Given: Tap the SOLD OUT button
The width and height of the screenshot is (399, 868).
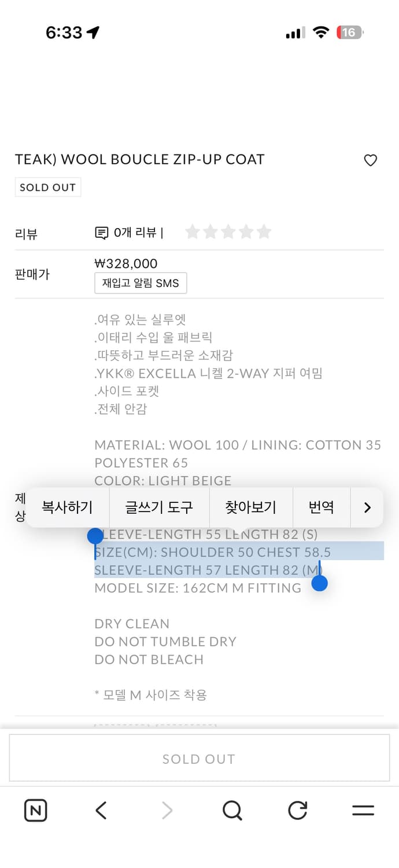Looking at the screenshot, I should tap(199, 758).
